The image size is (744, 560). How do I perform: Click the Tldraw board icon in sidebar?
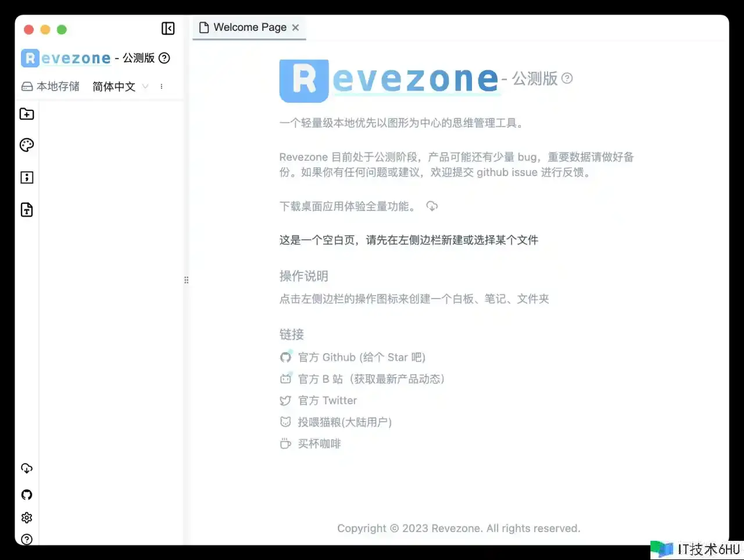pyautogui.click(x=27, y=178)
